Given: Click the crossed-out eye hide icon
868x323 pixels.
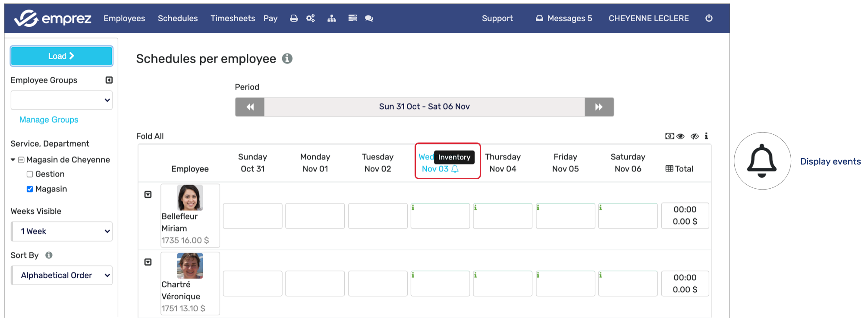Looking at the screenshot, I should click(695, 136).
